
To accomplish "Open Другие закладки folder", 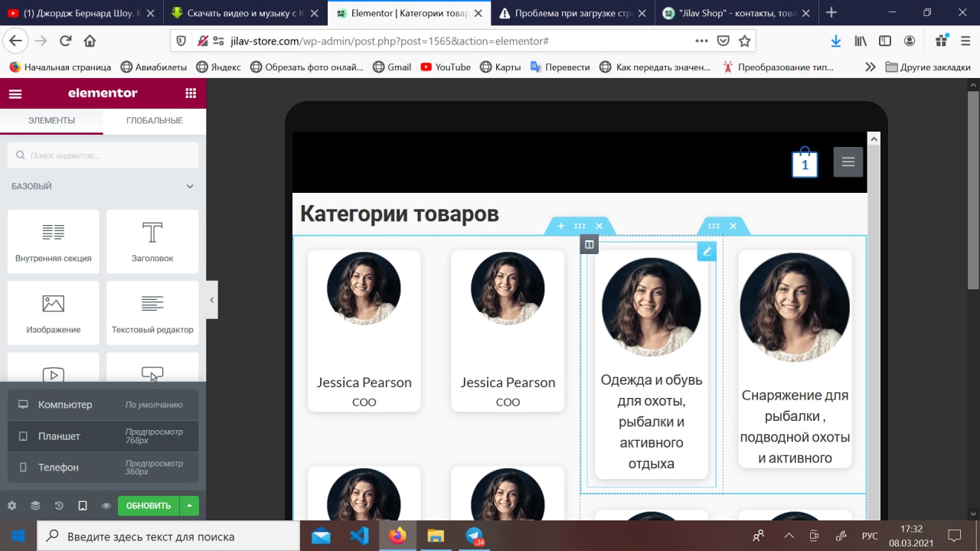I will tap(928, 67).
